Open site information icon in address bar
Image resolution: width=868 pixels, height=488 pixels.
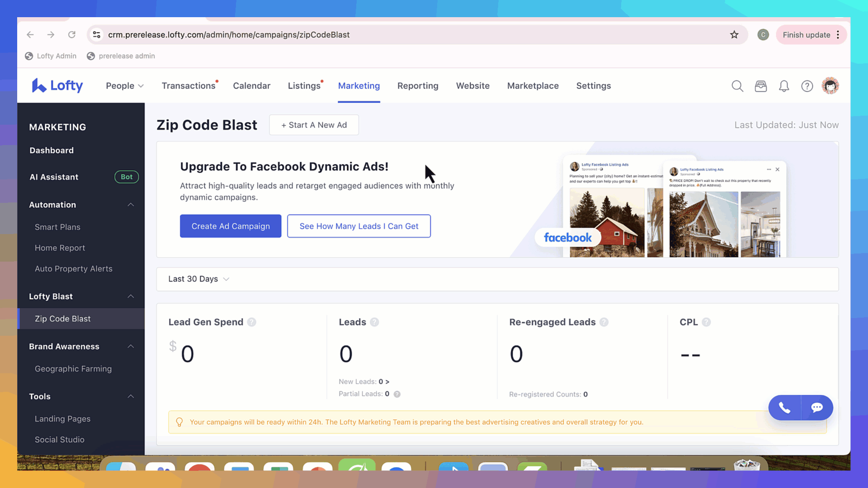[x=96, y=35]
